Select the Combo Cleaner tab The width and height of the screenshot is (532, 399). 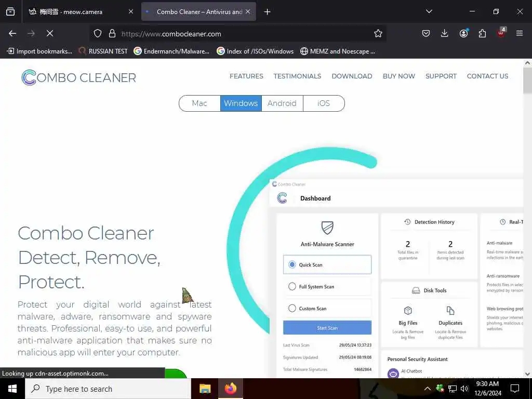198,11
